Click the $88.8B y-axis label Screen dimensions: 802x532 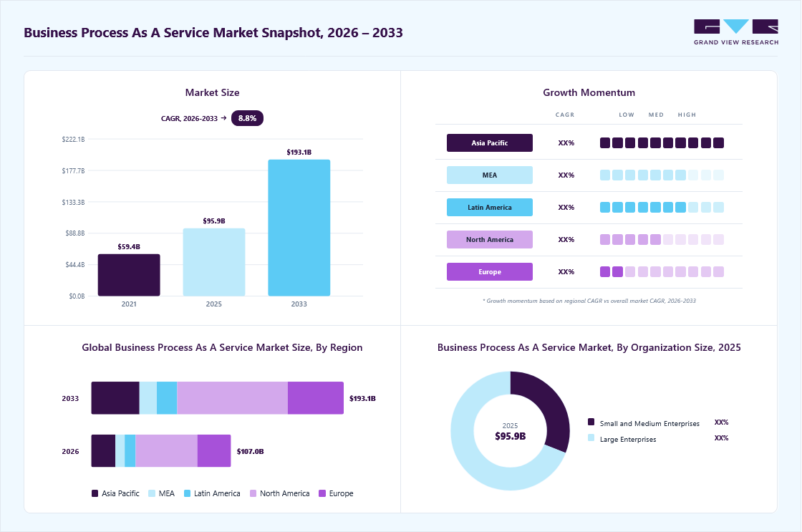pos(74,233)
